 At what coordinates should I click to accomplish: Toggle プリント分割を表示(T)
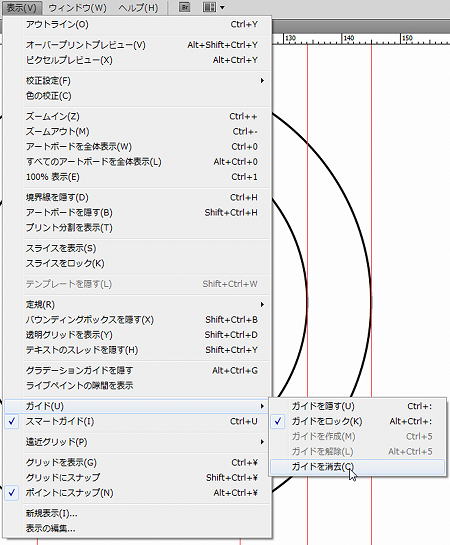tap(138, 228)
